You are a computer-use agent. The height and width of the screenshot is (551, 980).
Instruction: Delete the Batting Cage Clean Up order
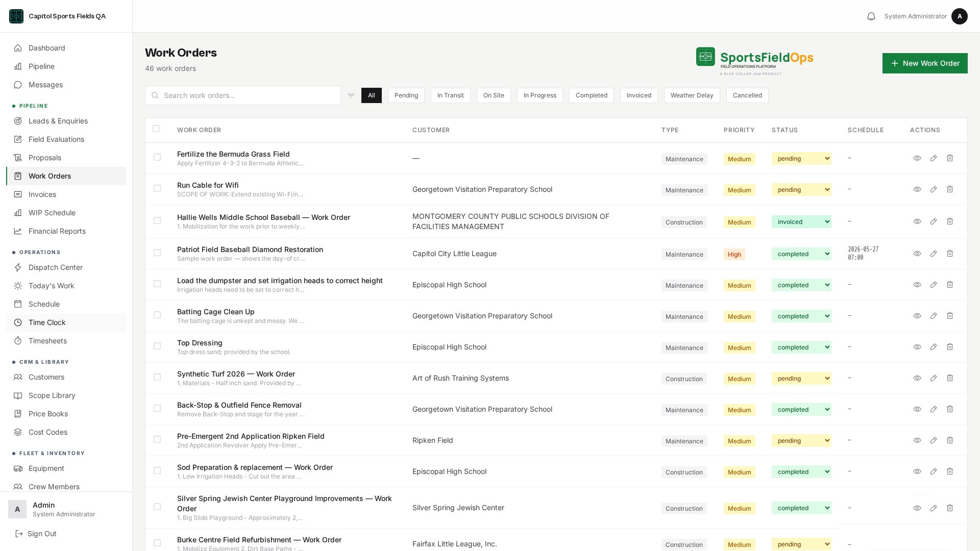(950, 316)
